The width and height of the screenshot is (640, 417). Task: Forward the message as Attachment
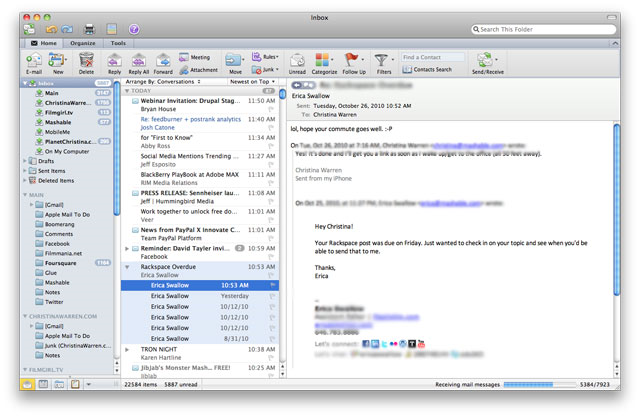tap(198, 70)
